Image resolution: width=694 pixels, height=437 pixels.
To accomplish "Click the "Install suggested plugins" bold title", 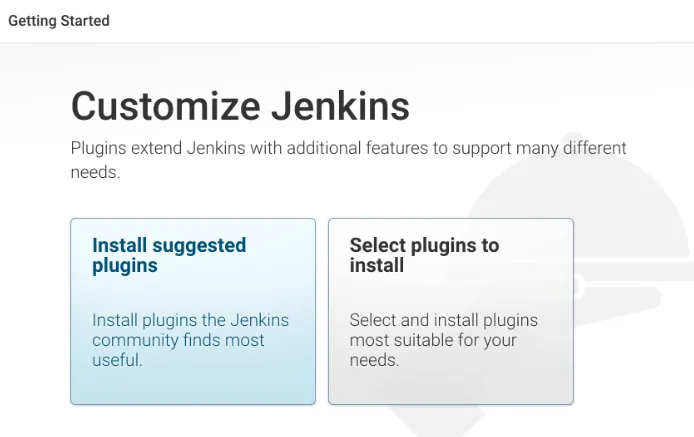I will [168, 255].
